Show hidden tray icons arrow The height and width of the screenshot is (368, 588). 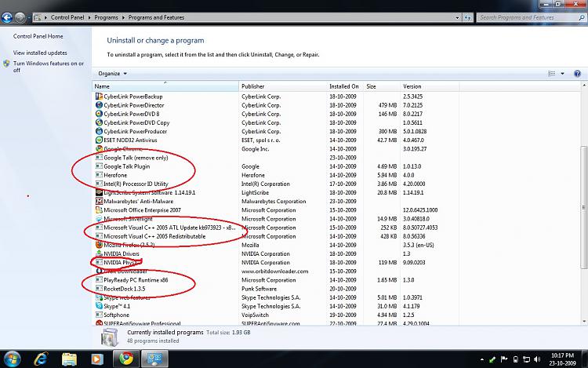(x=482, y=359)
